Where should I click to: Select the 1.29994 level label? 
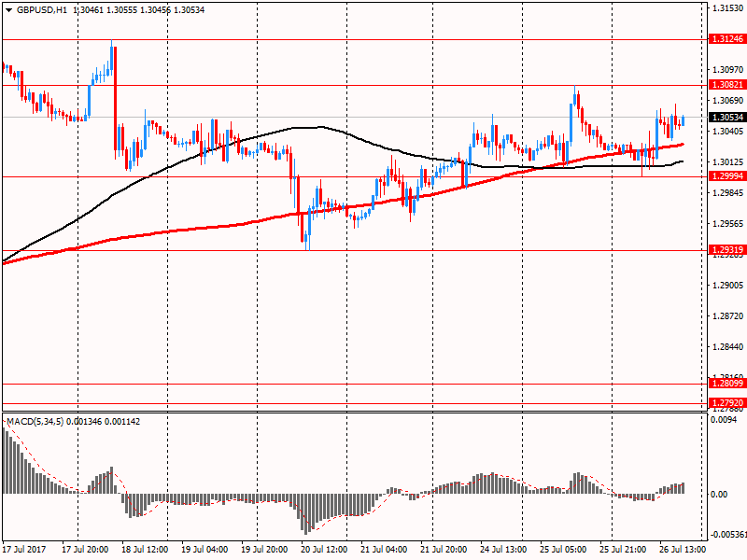pos(727,176)
